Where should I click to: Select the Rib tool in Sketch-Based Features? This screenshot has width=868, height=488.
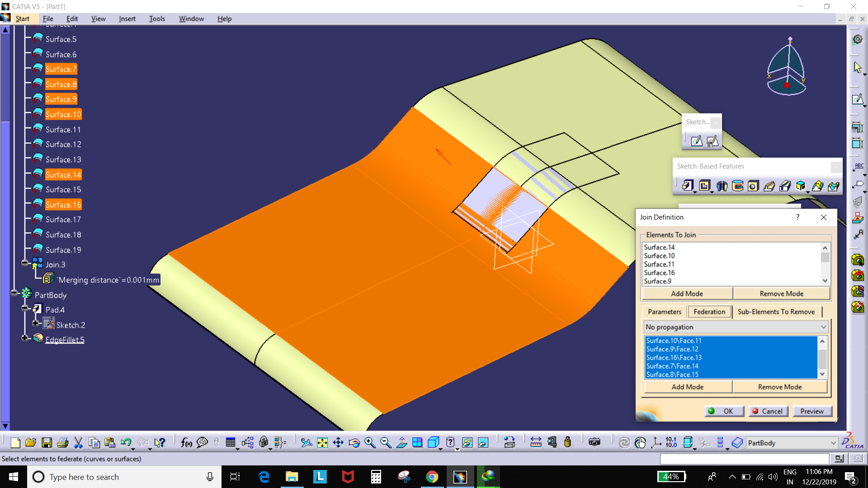coord(769,186)
